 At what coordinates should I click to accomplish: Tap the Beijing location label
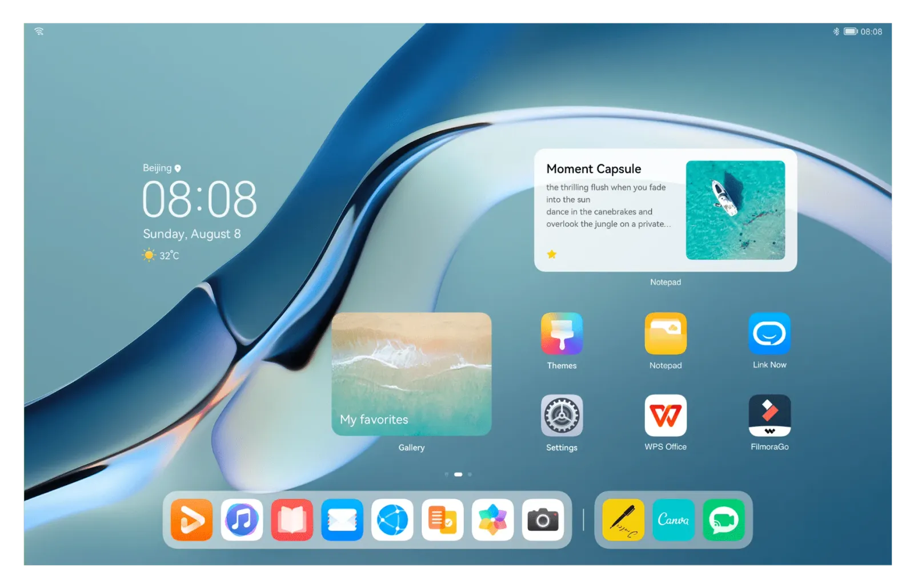162,168
